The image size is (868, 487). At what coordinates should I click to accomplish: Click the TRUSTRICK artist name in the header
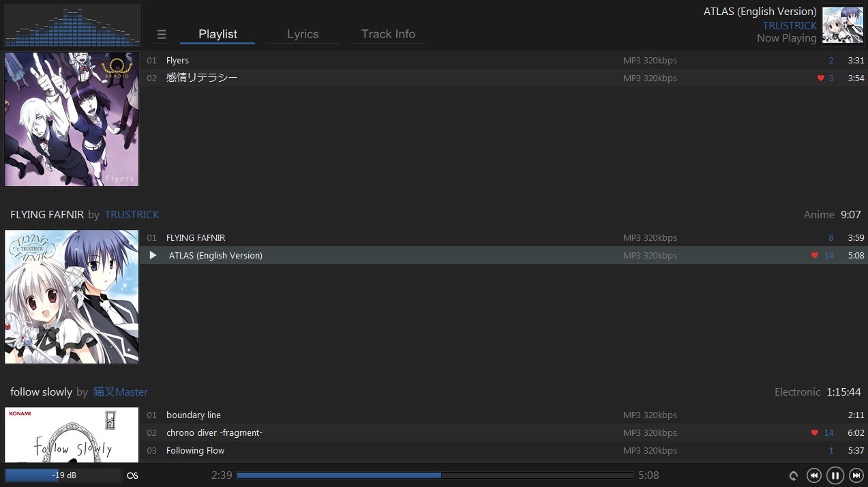point(790,25)
